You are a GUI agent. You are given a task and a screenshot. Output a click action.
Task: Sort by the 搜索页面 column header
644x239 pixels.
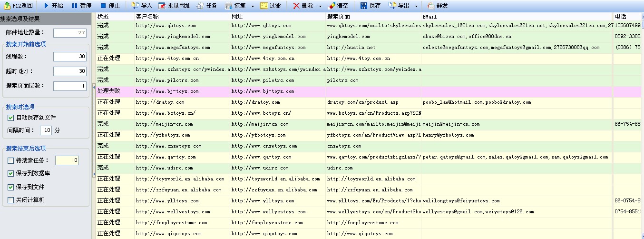[373, 16]
